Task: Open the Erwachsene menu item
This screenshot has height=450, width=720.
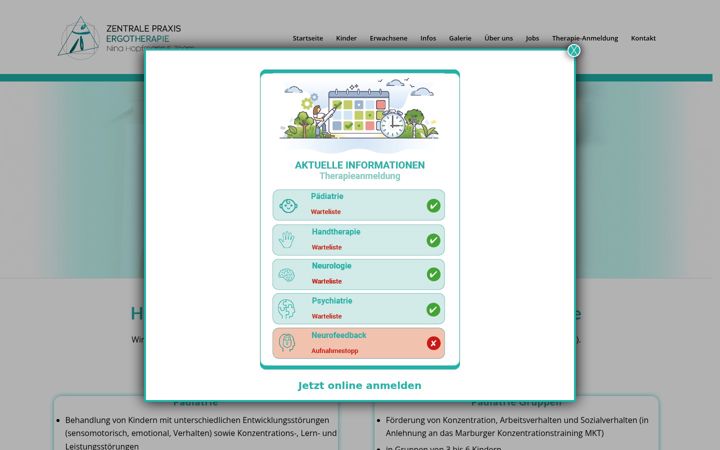Action: tap(388, 38)
